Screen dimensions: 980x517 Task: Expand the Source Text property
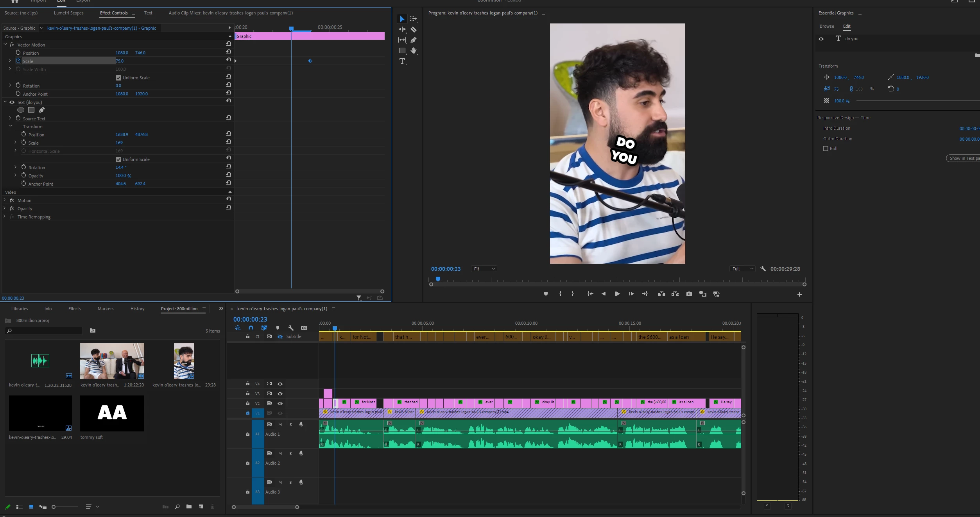coord(10,118)
